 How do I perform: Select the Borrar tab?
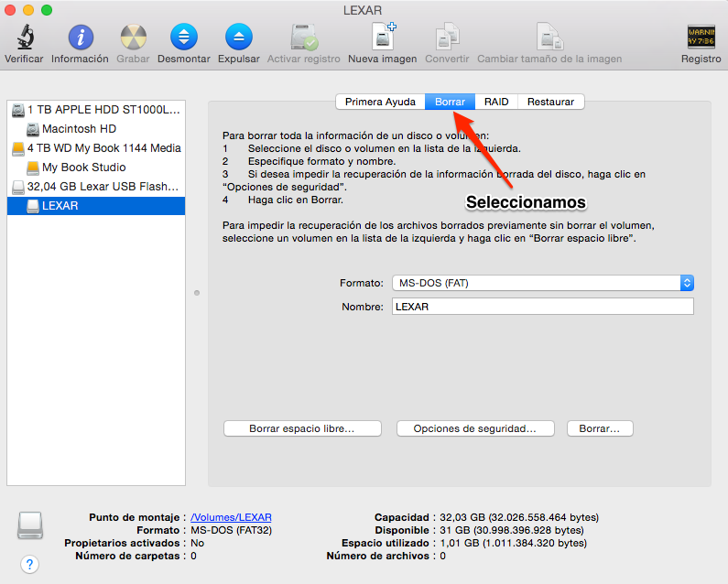pyautogui.click(x=450, y=102)
